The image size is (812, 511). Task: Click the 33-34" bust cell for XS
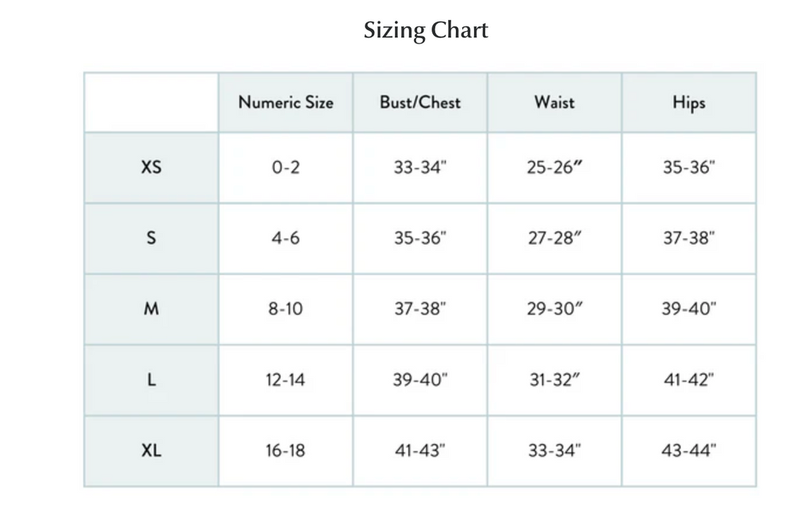click(420, 167)
